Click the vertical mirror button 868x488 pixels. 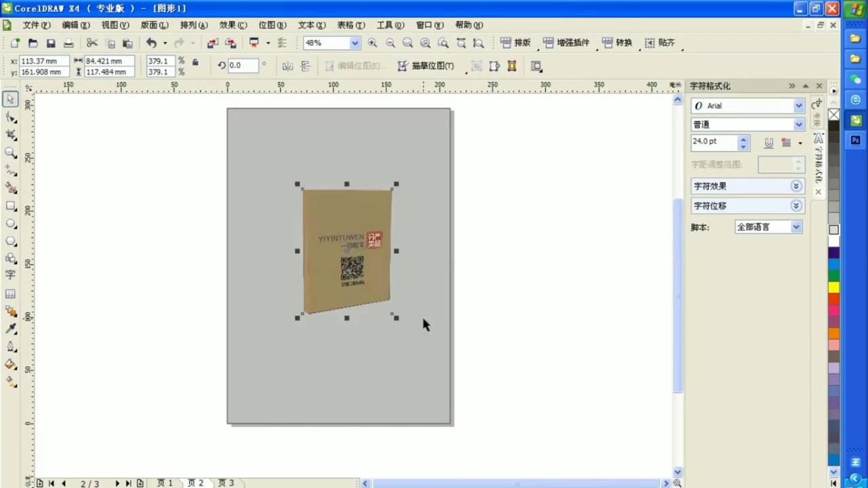click(x=305, y=66)
